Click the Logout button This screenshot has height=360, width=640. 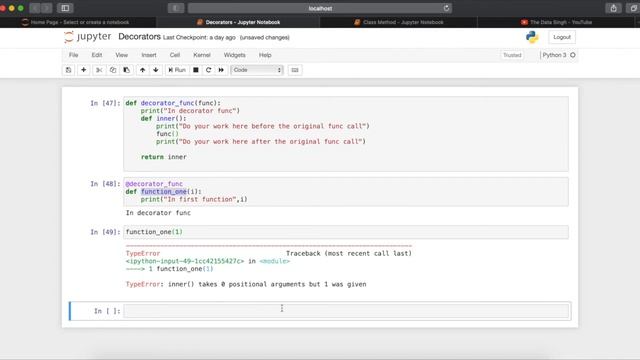(562, 37)
